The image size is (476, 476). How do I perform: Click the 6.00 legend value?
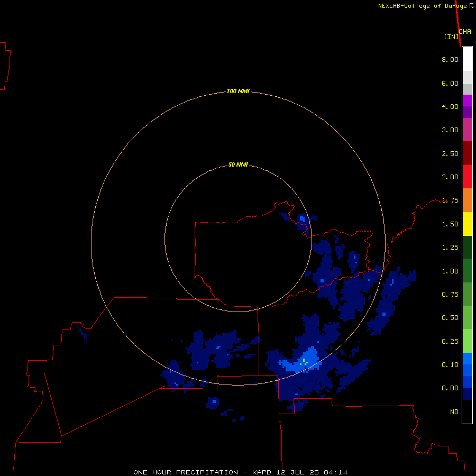pos(450,83)
